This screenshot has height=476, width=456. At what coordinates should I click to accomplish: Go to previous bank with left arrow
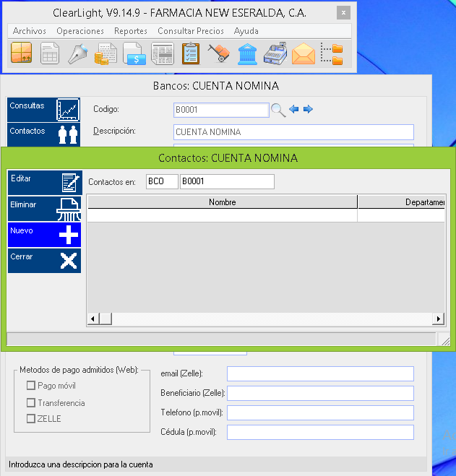[294, 109]
